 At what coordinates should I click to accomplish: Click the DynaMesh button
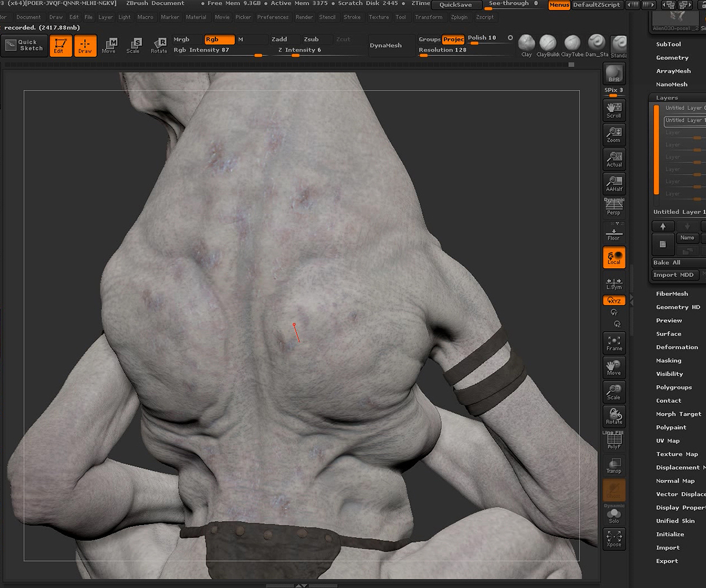pyautogui.click(x=386, y=45)
